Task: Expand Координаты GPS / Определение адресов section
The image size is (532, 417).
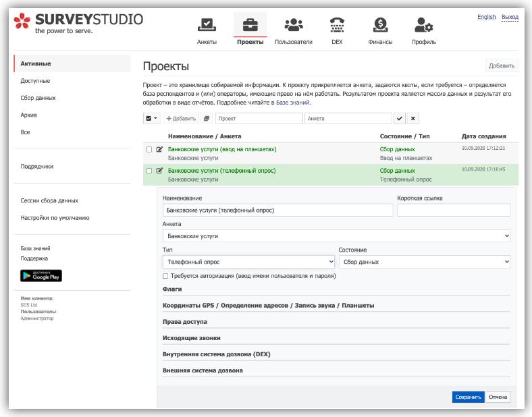Action: click(268, 306)
